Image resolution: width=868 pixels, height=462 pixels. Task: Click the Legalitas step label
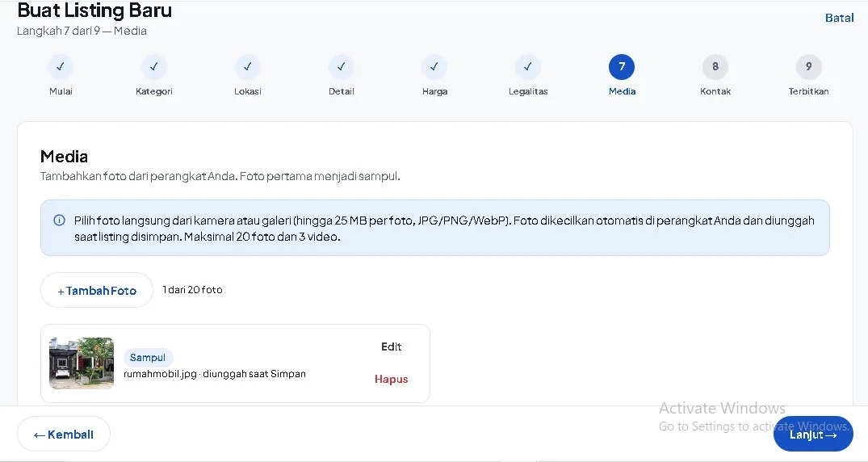pyautogui.click(x=528, y=91)
